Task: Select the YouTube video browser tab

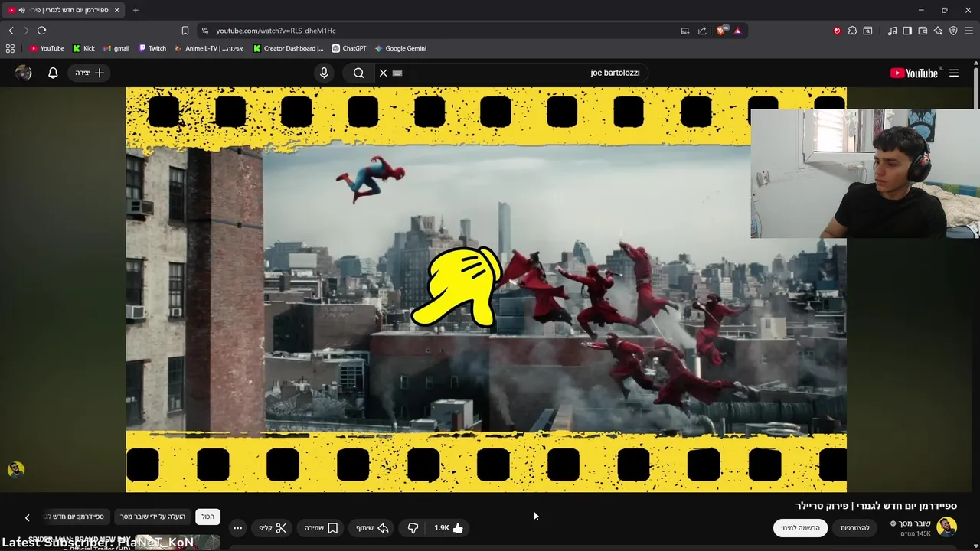Action: pyautogui.click(x=63, y=10)
